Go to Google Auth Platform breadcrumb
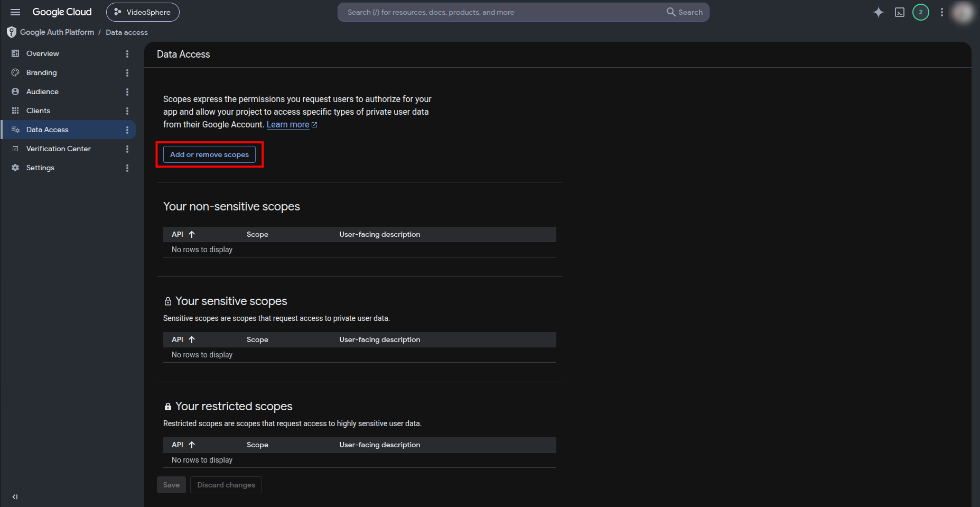This screenshot has width=980, height=507. tap(57, 32)
